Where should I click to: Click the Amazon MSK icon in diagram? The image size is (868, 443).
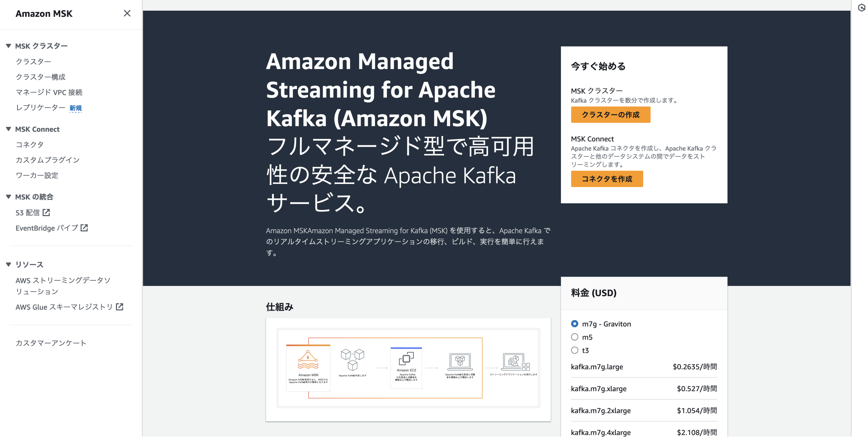[308, 360]
